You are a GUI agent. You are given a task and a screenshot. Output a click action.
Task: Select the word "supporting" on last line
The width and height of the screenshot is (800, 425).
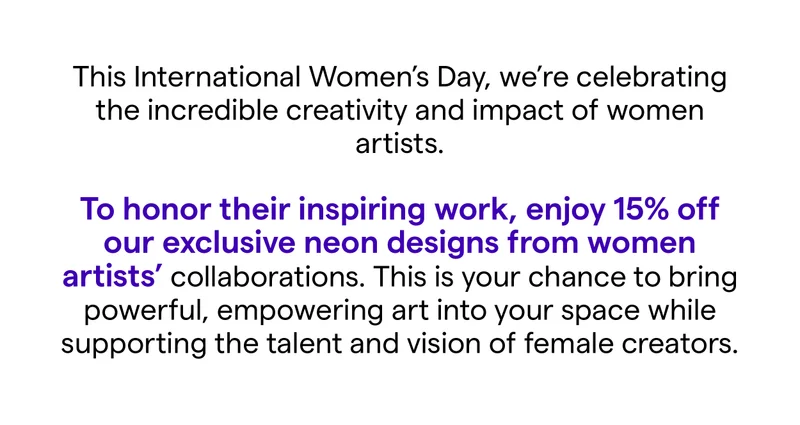134,345
